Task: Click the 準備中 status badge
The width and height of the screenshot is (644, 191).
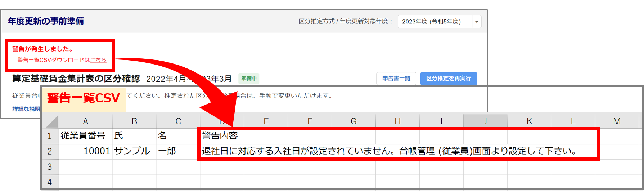Action: pos(249,79)
